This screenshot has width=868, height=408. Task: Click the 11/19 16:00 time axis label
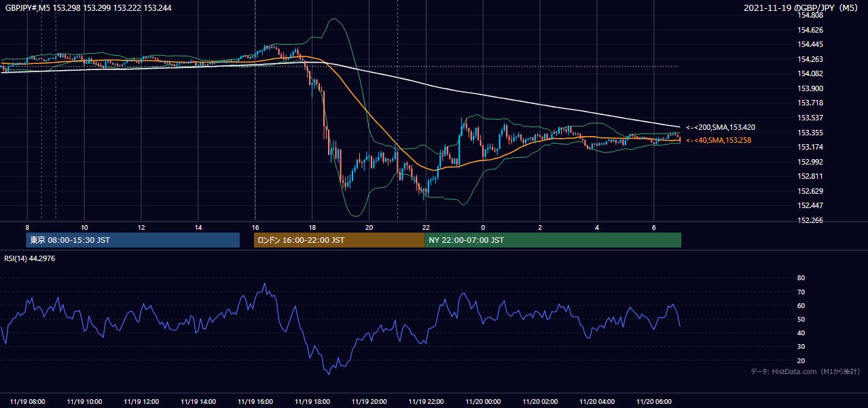pos(255,402)
